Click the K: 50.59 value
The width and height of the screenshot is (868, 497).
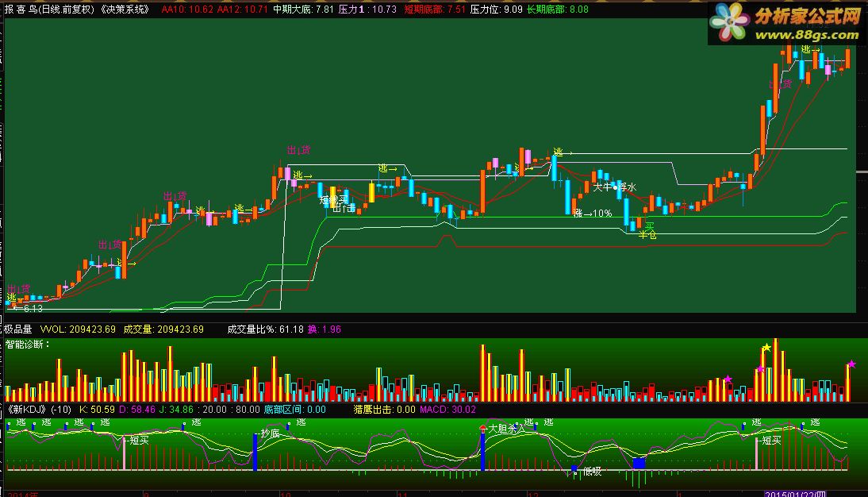[97, 410]
